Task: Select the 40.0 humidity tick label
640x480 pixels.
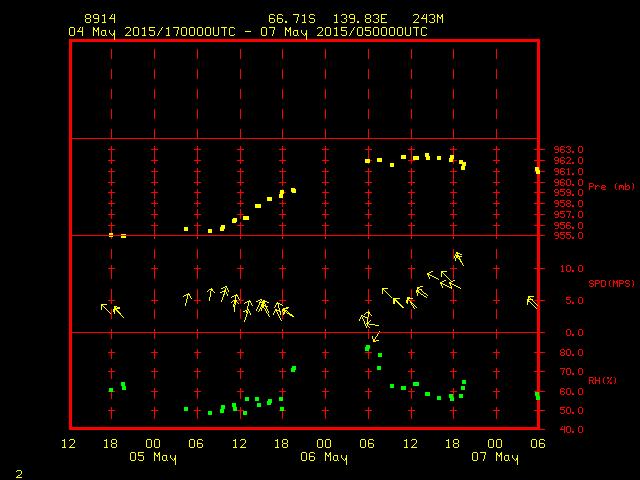Action: [x=571, y=430]
